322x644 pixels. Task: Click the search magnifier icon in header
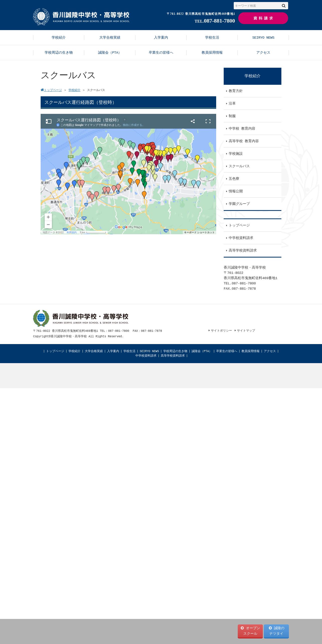(284, 6)
